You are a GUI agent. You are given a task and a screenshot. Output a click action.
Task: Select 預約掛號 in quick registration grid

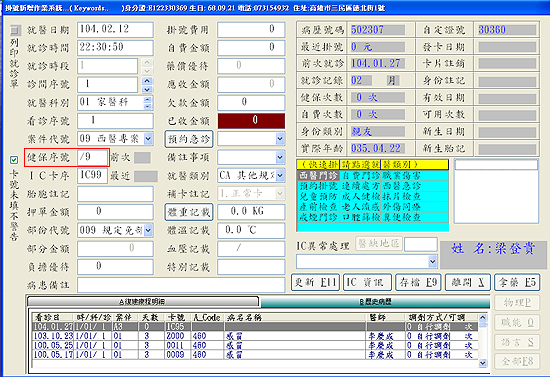(x=318, y=186)
